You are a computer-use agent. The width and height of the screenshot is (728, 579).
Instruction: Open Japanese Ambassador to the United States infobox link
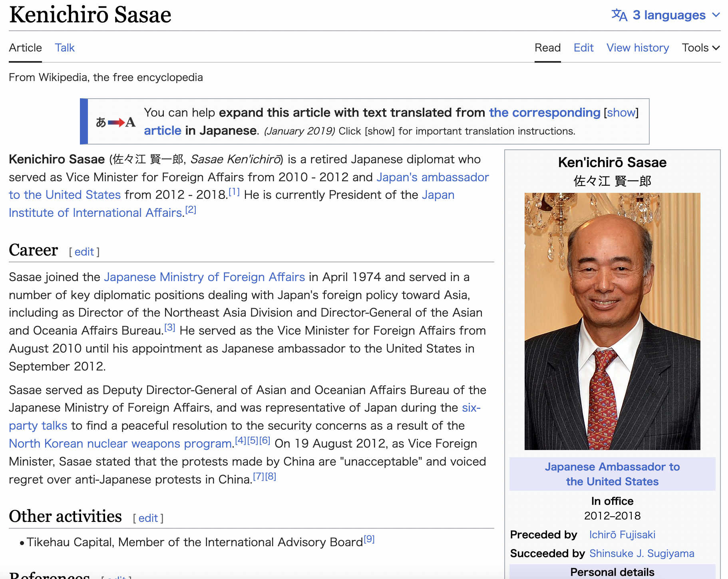(x=612, y=474)
